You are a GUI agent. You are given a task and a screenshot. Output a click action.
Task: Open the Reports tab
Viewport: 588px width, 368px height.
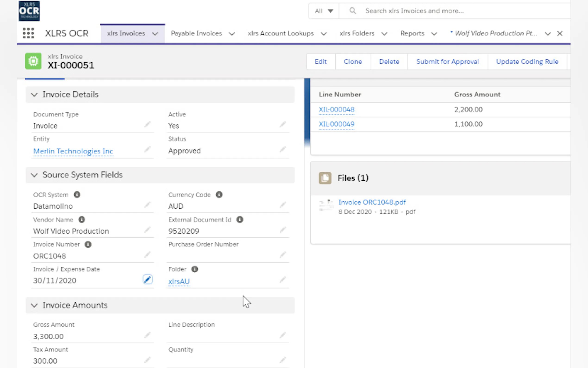tap(412, 33)
